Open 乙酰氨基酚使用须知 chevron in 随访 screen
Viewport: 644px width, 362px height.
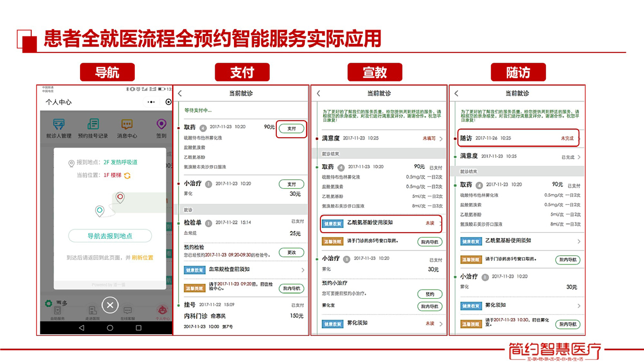coord(579,241)
